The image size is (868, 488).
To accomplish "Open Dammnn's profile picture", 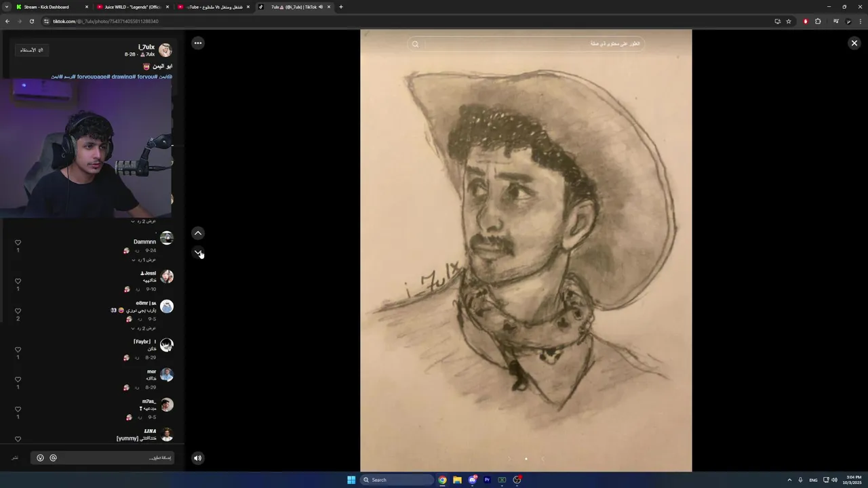I will coord(166,238).
